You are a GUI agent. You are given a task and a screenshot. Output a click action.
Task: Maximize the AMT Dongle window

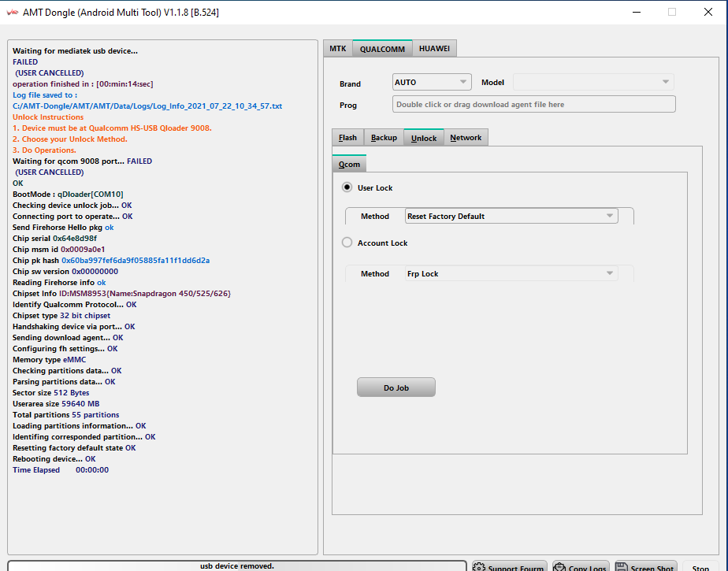pyautogui.click(x=672, y=12)
